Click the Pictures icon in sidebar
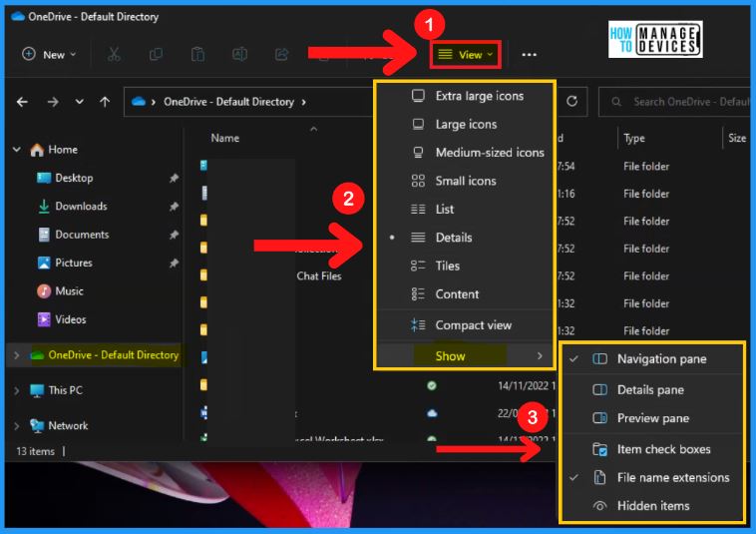The height and width of the screenshot is (534, 756). click(x=44, y=263)
